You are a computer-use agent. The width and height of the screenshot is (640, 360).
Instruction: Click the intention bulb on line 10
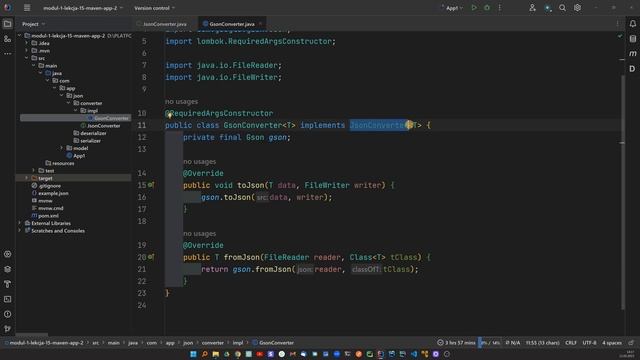[169, 115]
